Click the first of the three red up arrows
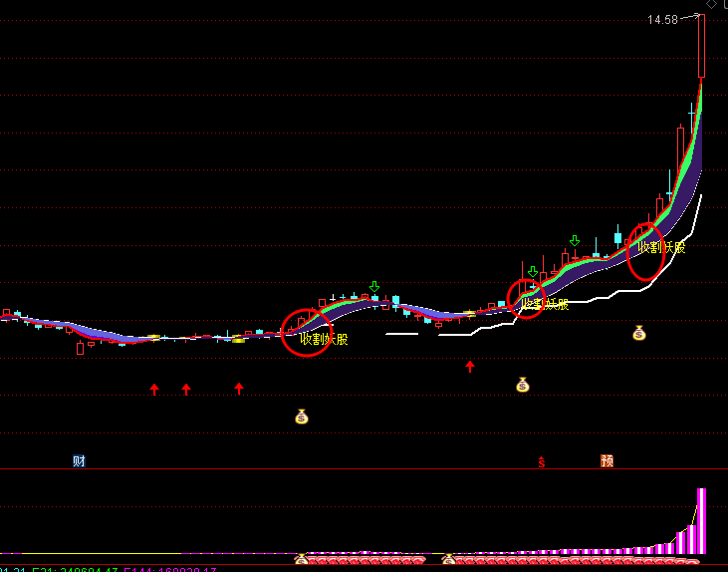The height and width of the screenshot is (572, 728). click(154, 389)
